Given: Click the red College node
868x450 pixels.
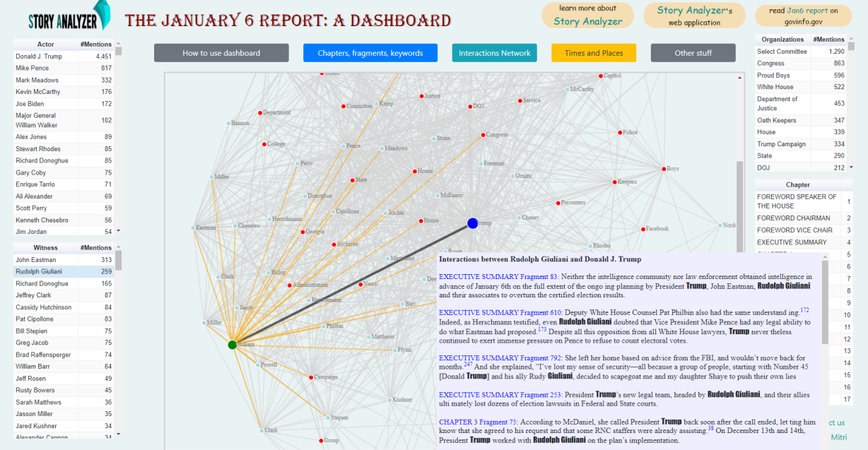Looking at the screenshot, I should coord(264,144).
